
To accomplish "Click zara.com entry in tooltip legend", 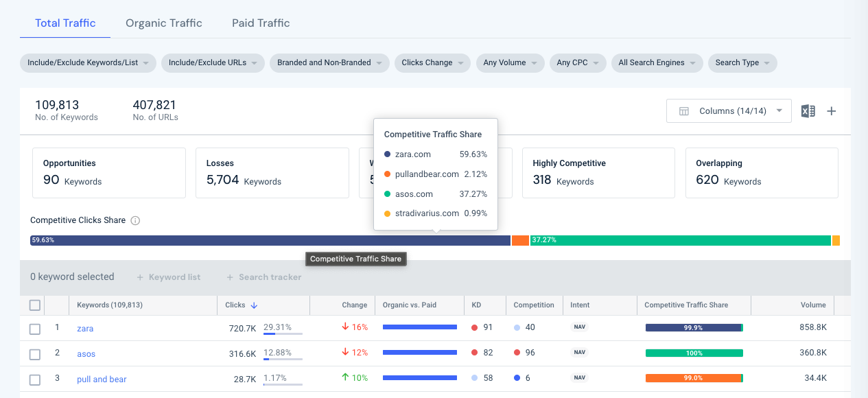I will pos(436,154).
